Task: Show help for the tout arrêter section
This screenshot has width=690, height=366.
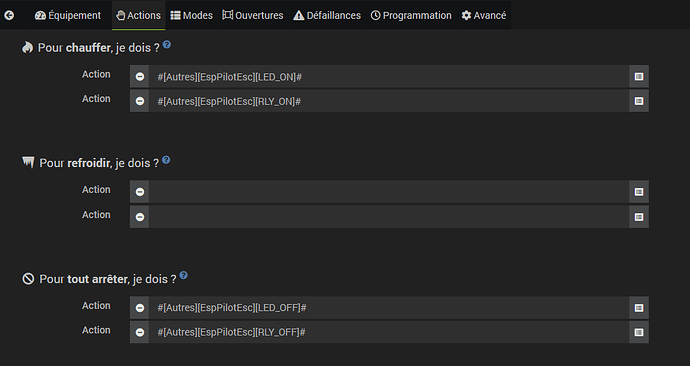Action: coord(184,275)
